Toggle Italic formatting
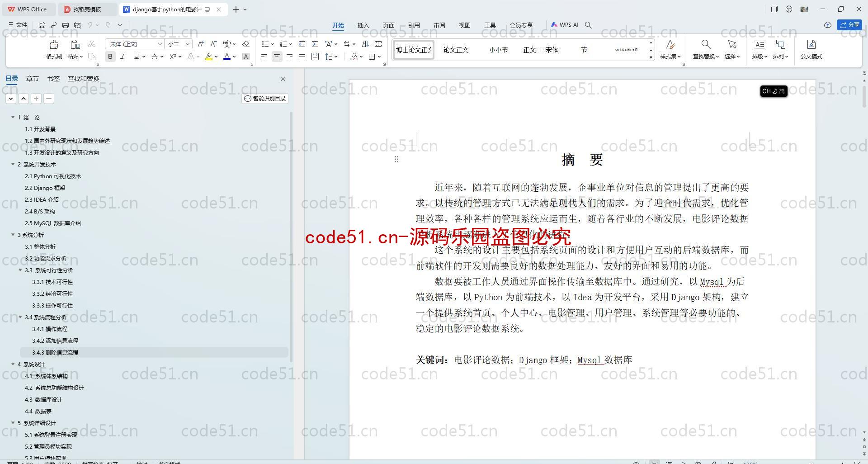Viewport: 868px width, 464px height. click(123, 57)
